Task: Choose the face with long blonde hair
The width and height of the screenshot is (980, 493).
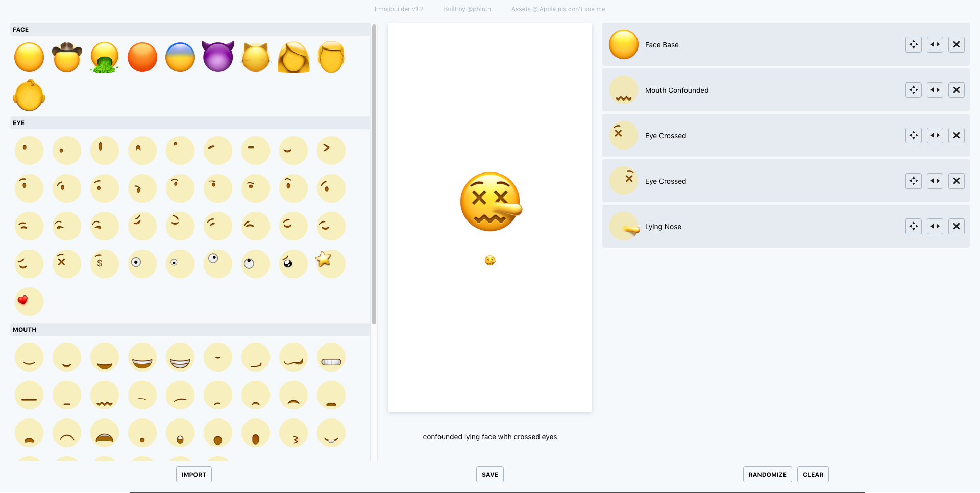Action: click(293, 57)
